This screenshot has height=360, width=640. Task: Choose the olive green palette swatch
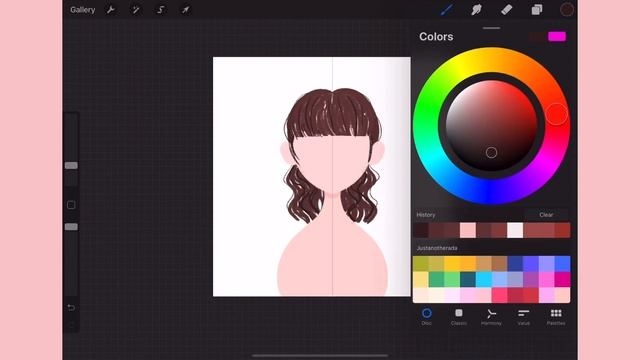421,264
